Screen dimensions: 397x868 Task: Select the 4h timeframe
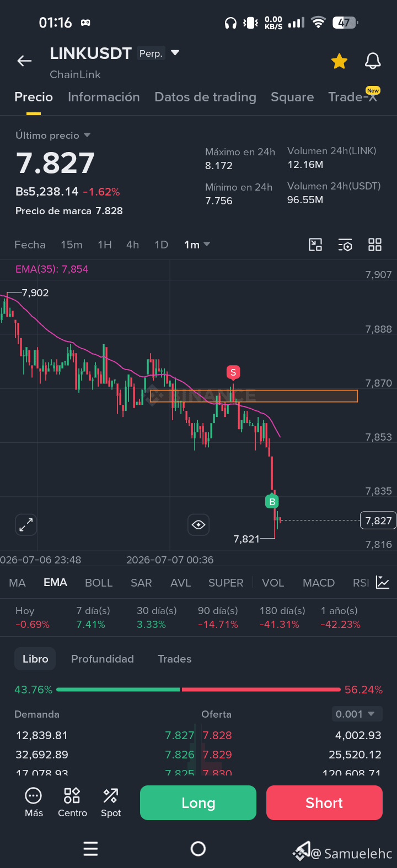(x=133, y=245)
